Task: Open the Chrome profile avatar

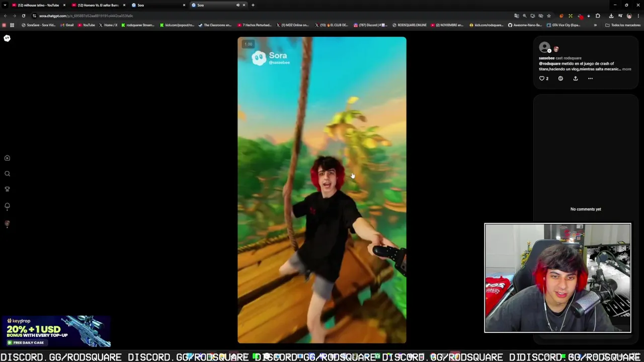Action: [x=629, y=16]
